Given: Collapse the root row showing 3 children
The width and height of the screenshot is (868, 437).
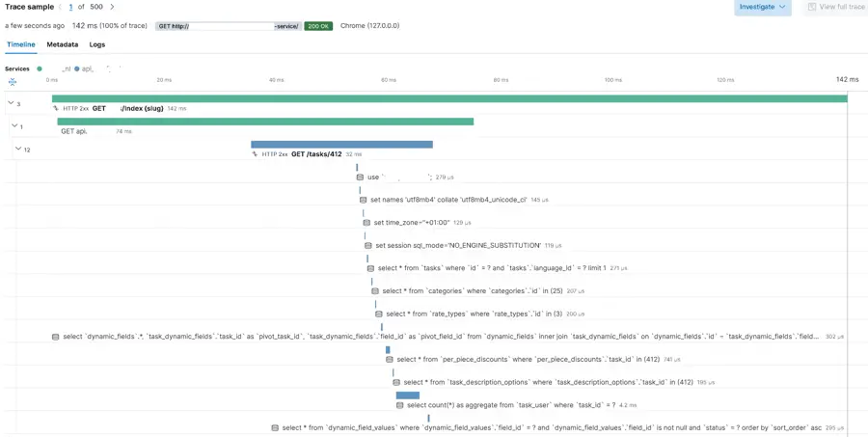Looking at the screenshot, I should tap(11, 103).
